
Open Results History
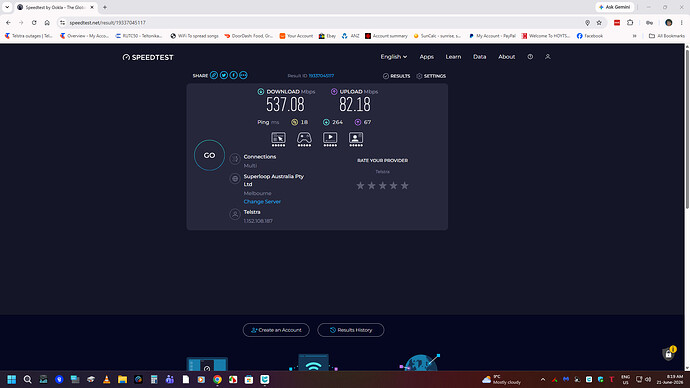point(351,330)
